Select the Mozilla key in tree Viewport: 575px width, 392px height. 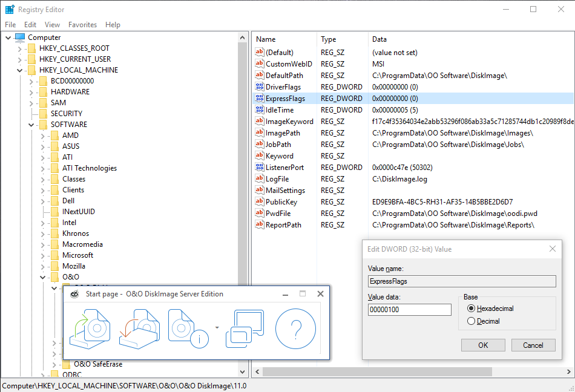point(74,266)
